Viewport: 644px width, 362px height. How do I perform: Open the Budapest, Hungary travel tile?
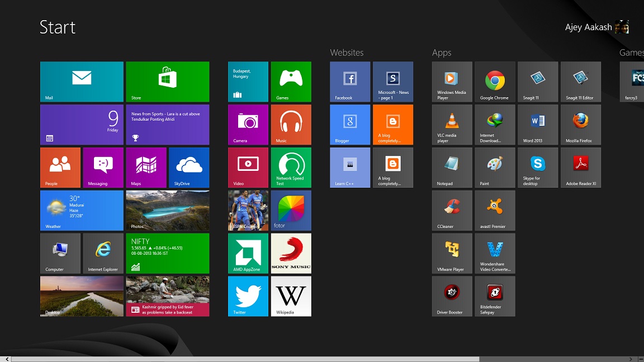[248, 82]
